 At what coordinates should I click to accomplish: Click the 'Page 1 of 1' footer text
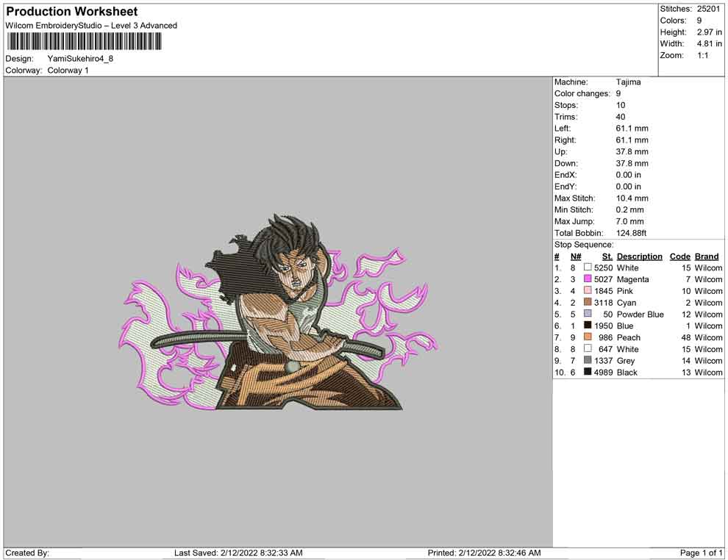(701, 553)
